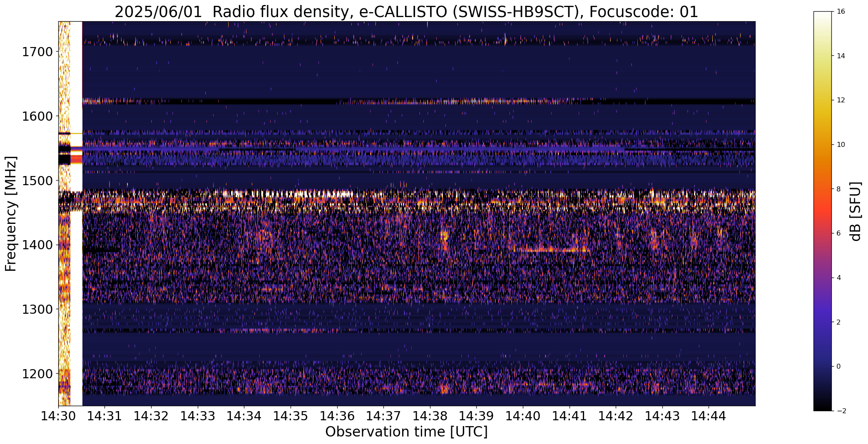
Task: Click the 14:31 time tick label
Action: click(x=105, y=416)
